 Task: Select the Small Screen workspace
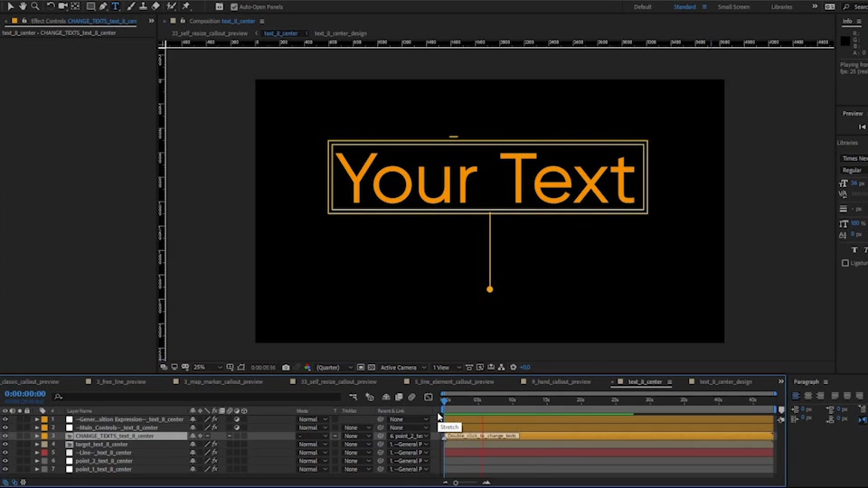tap(733, 6)
